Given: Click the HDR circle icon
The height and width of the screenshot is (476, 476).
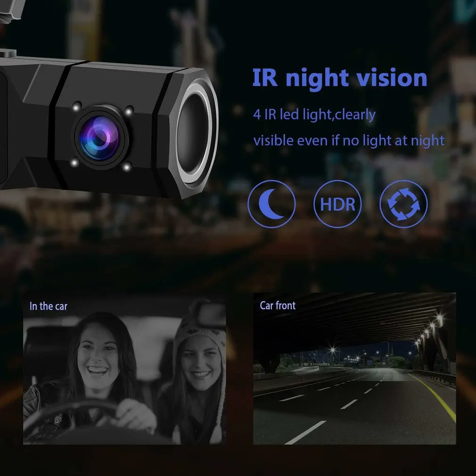Looking at the screenshot, I should (337, 204).
